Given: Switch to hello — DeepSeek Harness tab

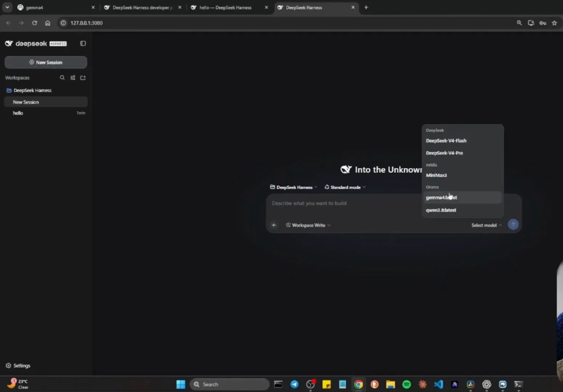Looking at the screenshot, I should (229, 7).
